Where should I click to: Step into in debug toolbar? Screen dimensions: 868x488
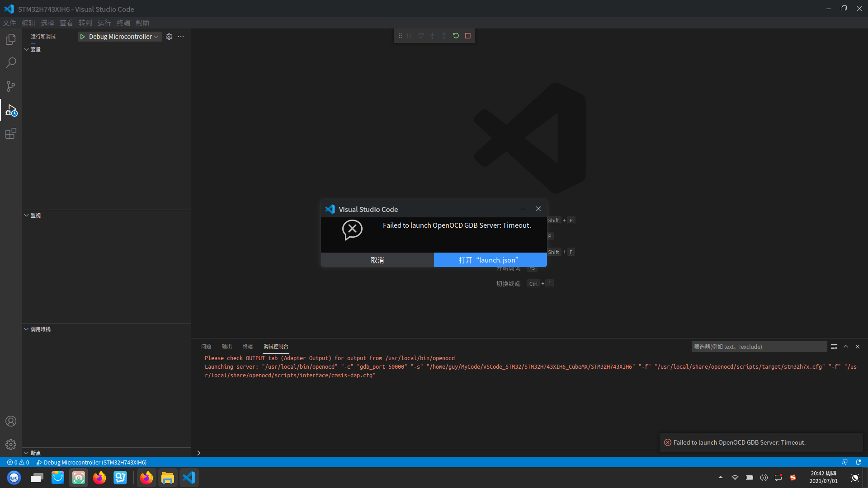pyautogui.click(x=432, y=36)
